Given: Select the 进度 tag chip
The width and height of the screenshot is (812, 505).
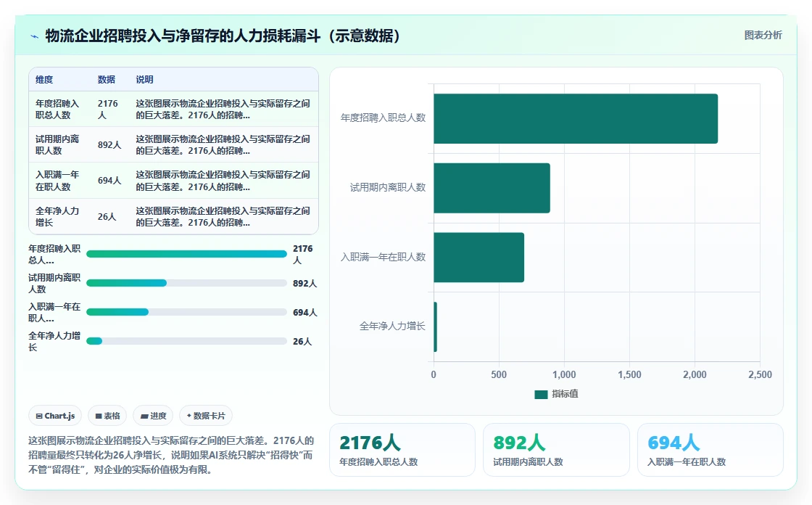Looking at the screenshot, I should tap(153, 416).
